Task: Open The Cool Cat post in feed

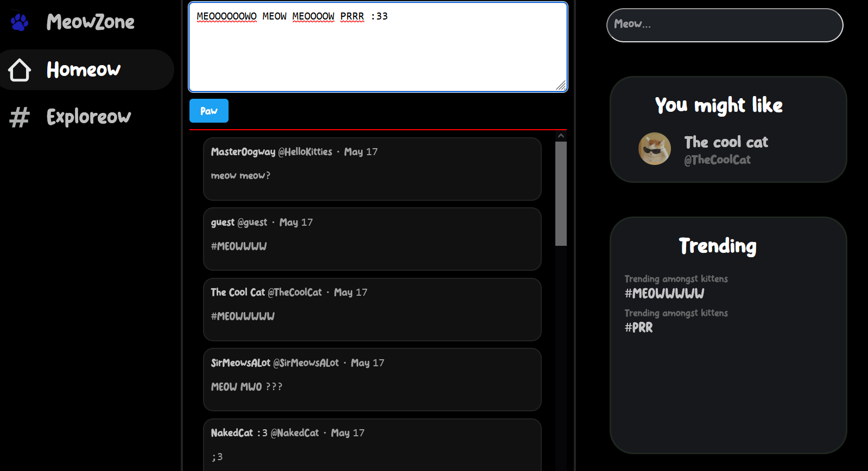Action: click(x=372, y=309)
